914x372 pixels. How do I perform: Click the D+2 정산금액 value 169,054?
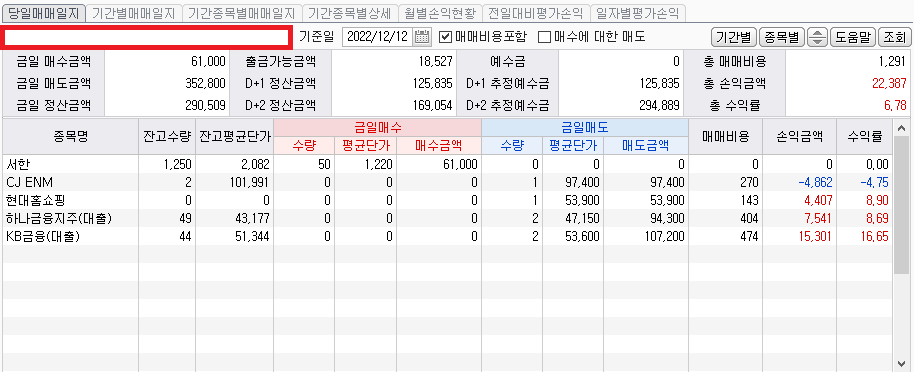tap(432, 106)
